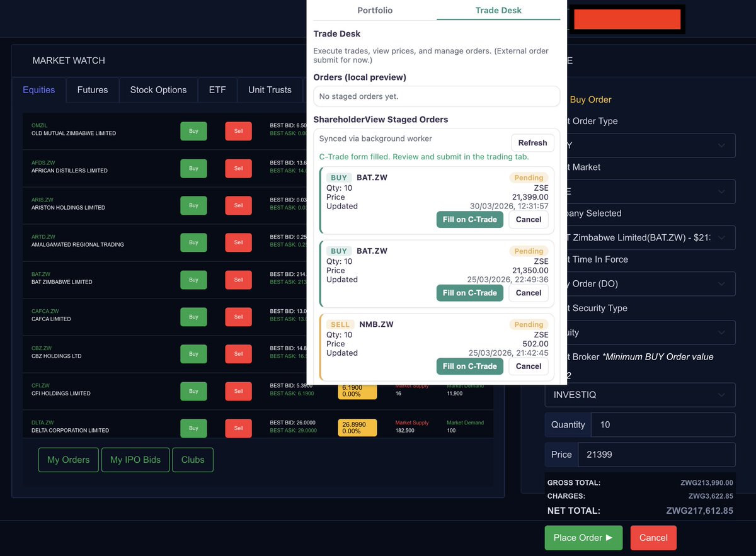This screenshot has width=756, height=556.
Task: Fill on C-Trade for the NMB.ZW sell order
Action: [469, 366]
